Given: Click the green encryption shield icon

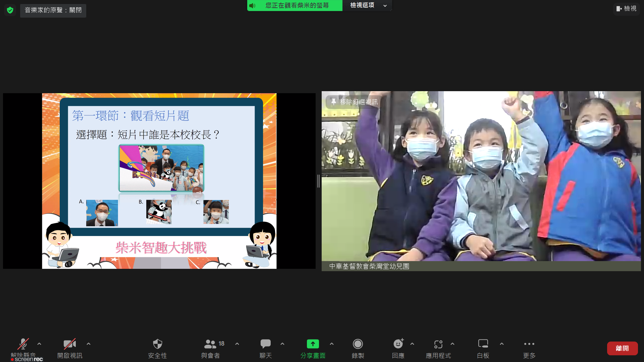Looking at the screenshot, I should (x=10, y=10).
